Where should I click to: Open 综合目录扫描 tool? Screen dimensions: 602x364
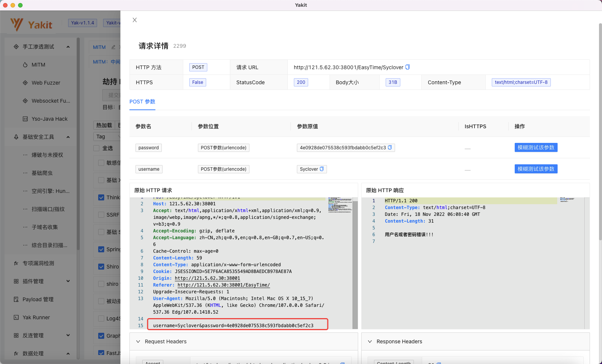(x=49, y=245)
